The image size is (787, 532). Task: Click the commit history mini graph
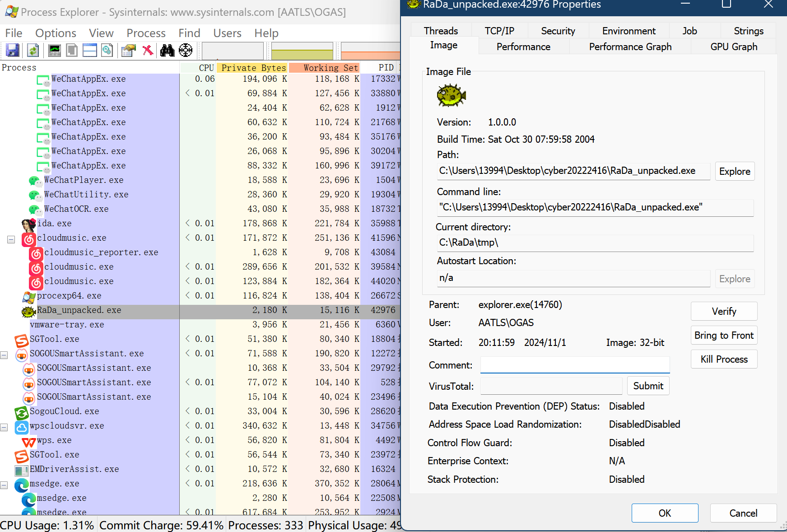pyautogui.click(x=302, y=51)
